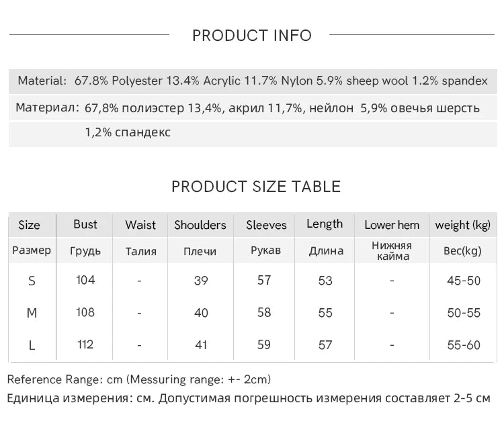Click the Shoulders column header
This screenshot has height=423, width=504.
tap(200, 225)
